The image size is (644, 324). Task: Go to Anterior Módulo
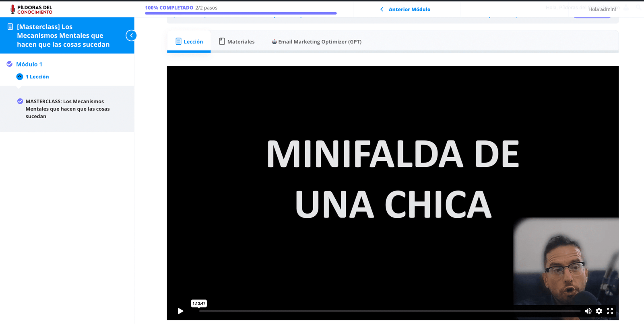pyautogui.click(x=409, y=9)
